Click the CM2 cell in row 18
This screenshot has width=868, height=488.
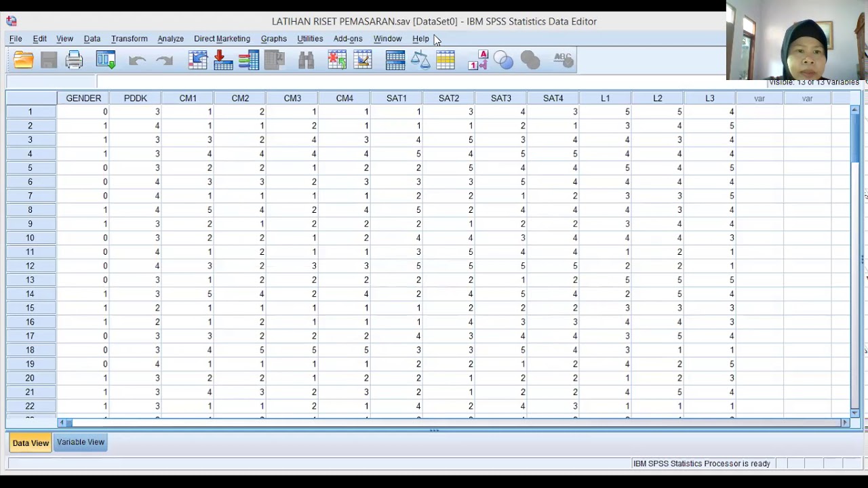tap(240, 350)
